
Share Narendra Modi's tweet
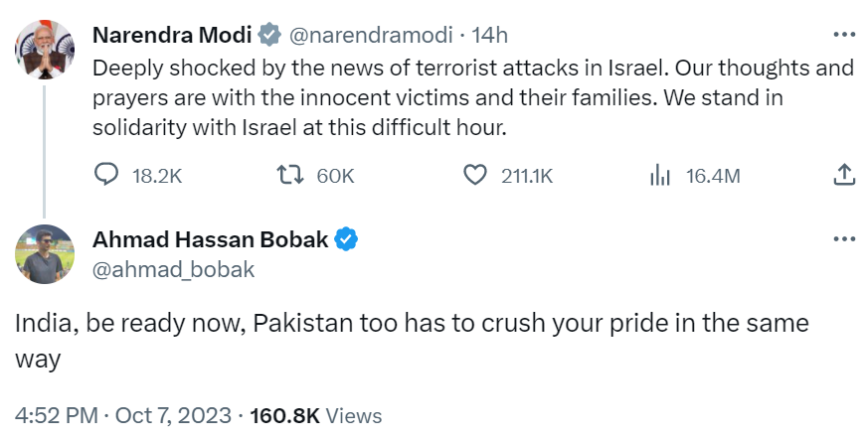843,176
